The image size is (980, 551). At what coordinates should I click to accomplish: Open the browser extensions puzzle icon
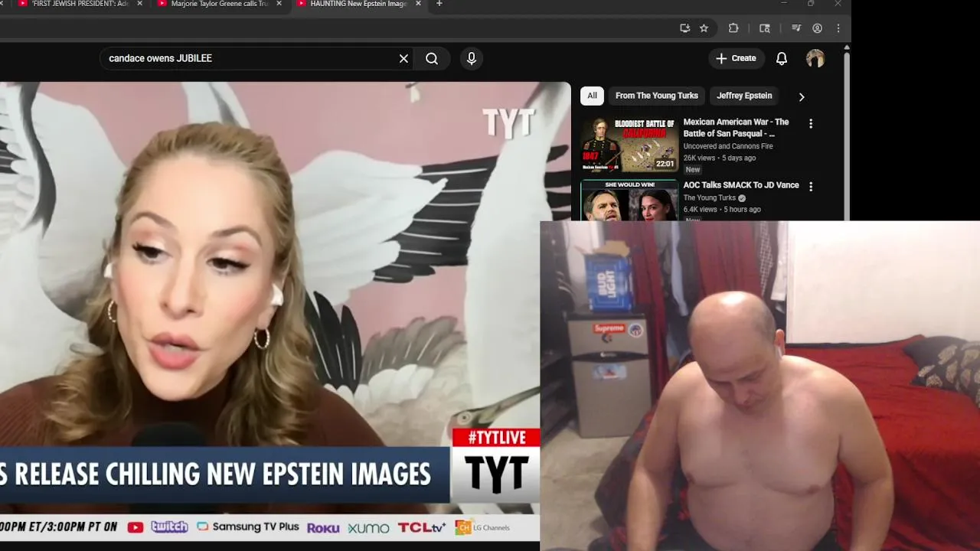(733, 28)
